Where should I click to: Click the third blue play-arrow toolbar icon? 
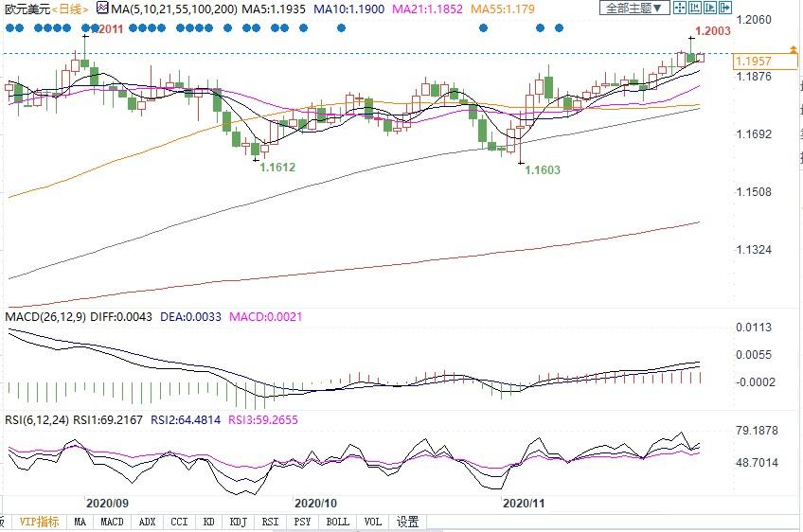[710, 8]
